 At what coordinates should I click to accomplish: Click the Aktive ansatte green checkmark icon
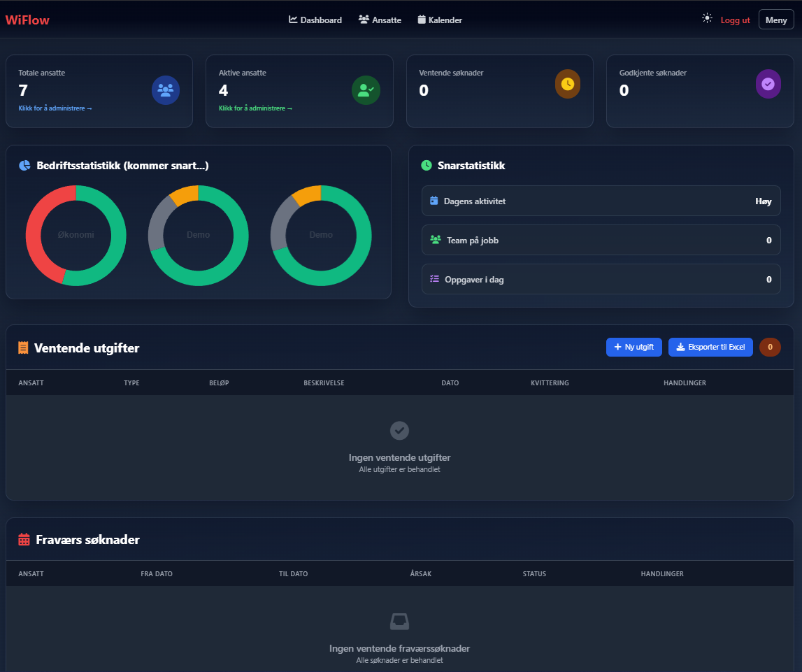pos(366,90)
